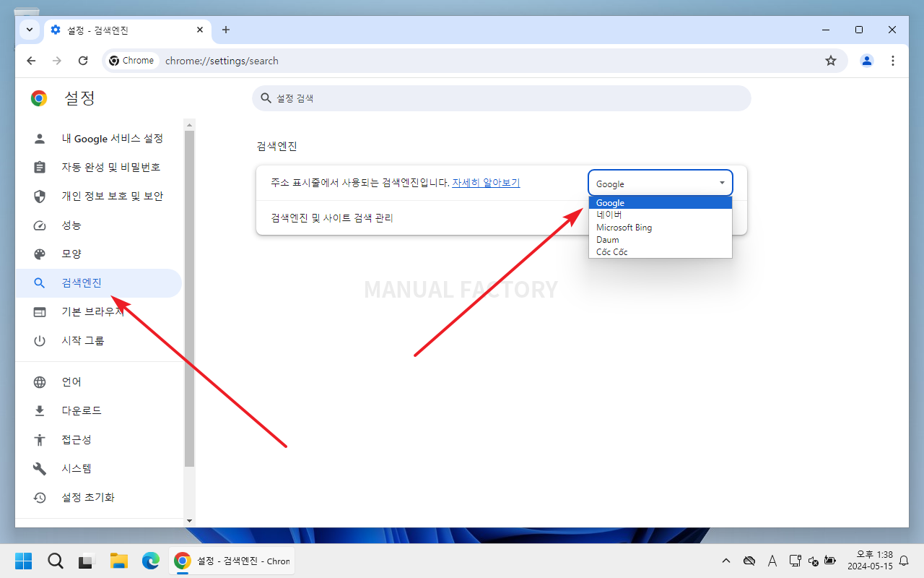The width and height of the screenshot is (924, 578).
Task: Choose Google in the dropdown list
Action: [661, 203]
